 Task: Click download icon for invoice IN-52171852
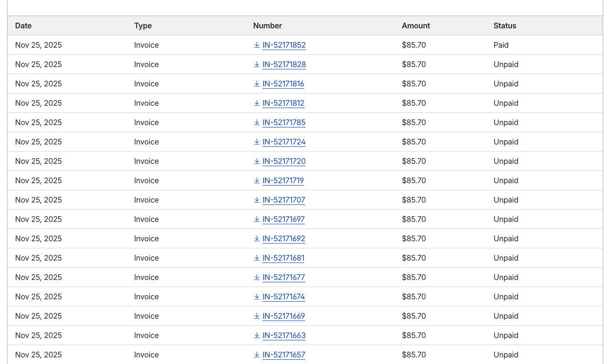click(x=257, y=45)
